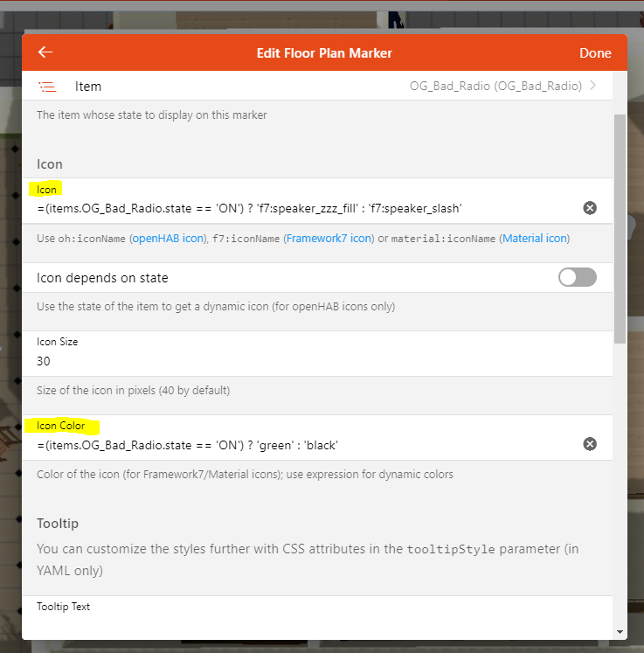644x653 pixels.
Task: Open the openHAB icon link
Action: pos(168,239)
